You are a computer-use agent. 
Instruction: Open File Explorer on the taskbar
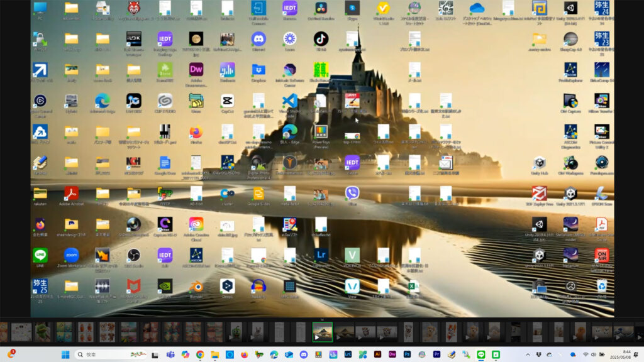(215, 354)
